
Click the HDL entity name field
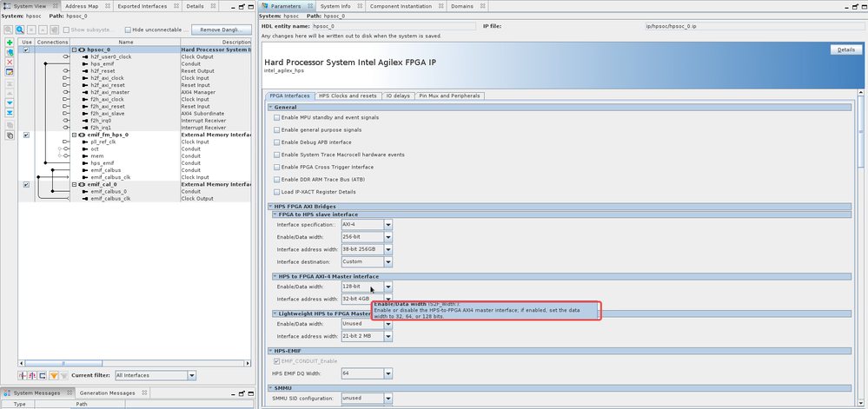pos(393,26)
